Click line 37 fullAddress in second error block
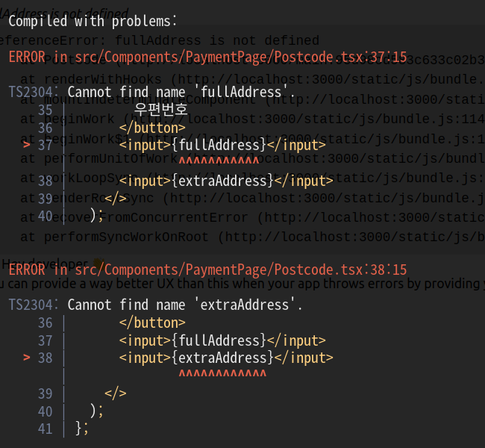The image size is (485, 448). tap(222, 340)
